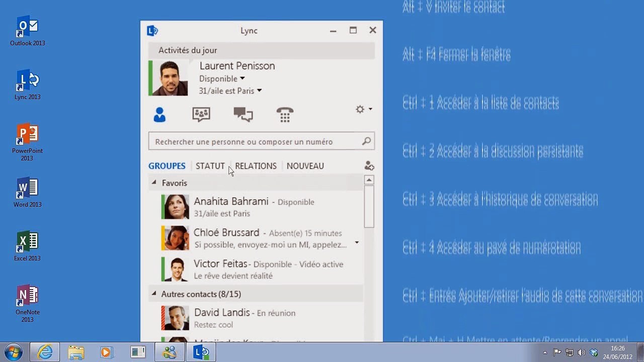The image size is (644, 362).
Task: Click the scroll up arrow in contact list
Action: 369,180
